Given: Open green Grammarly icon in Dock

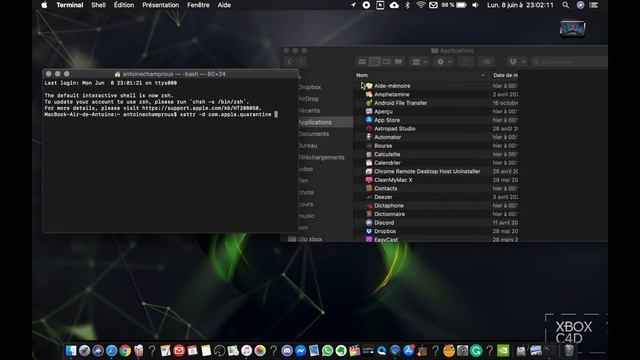Looking at the screenshot, I should 476,351.
